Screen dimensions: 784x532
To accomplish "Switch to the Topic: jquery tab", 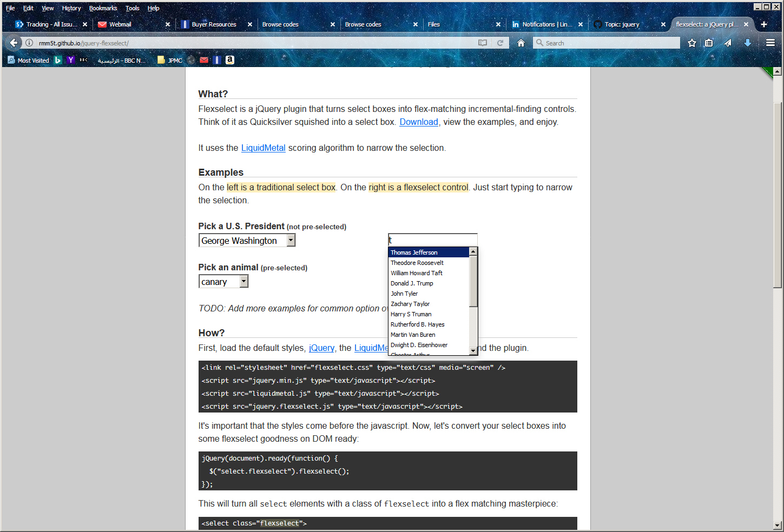I will pos(622,24).
